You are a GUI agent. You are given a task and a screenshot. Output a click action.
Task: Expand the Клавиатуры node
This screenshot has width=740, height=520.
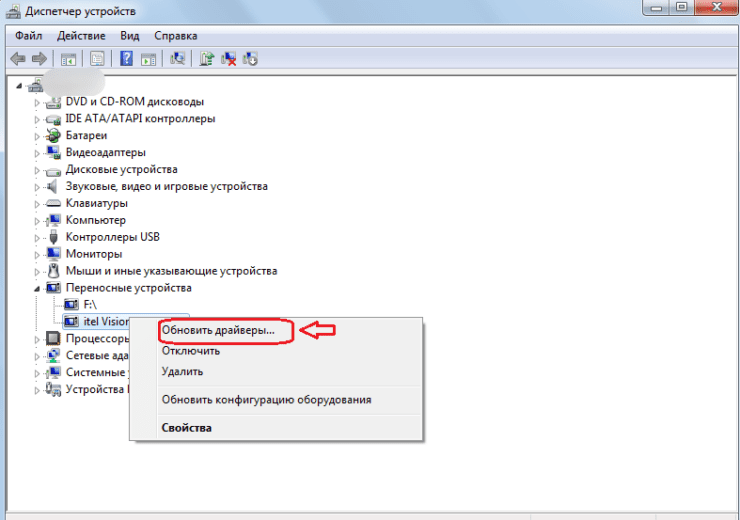coord(37,204)
